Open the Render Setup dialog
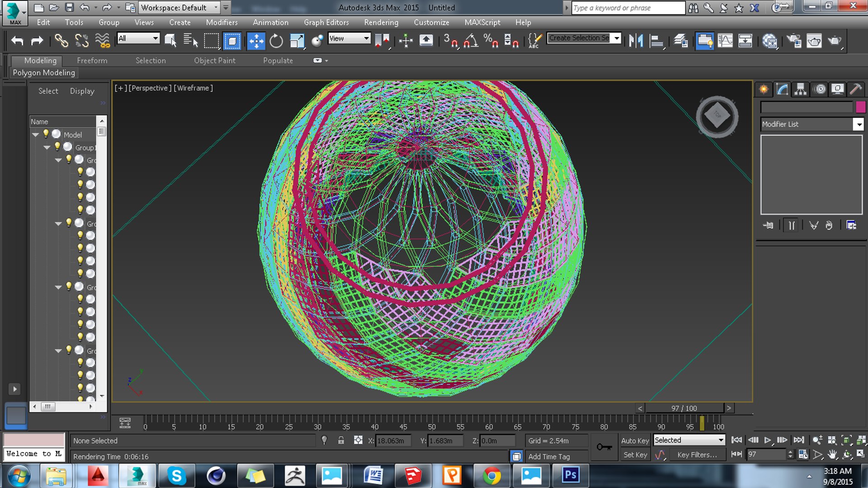Viewport: 868px width, 488px height. click(x=794, y=41)
